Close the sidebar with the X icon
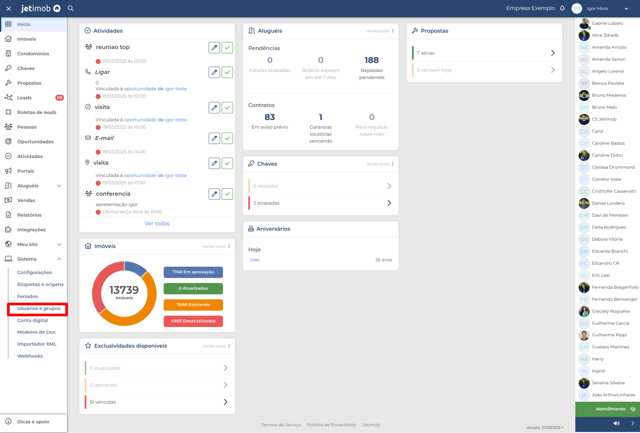Image resolution: width=640 pixels, height=433 pixels. 9,9
